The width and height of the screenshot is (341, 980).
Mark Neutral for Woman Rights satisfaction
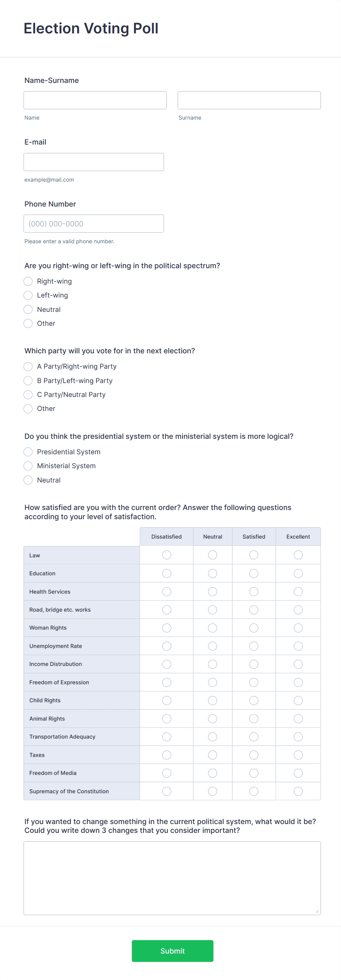tap(212, 628)
